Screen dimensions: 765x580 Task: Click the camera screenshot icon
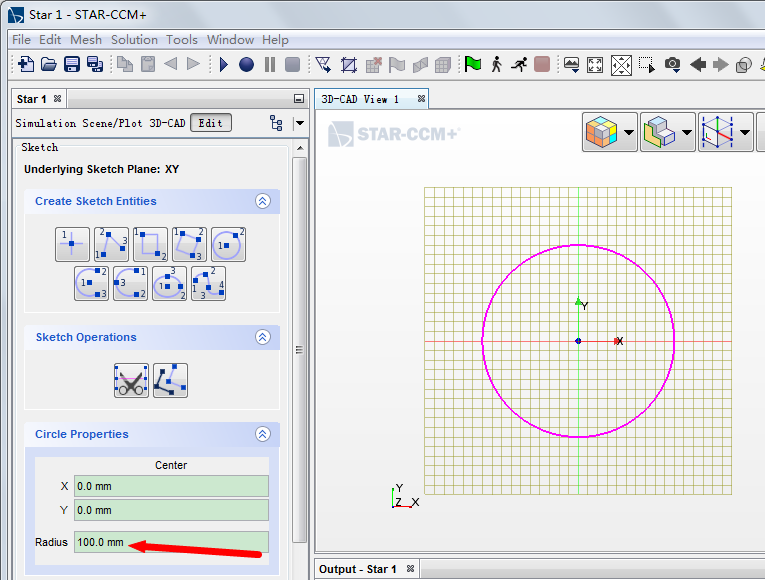coord(673,64)
